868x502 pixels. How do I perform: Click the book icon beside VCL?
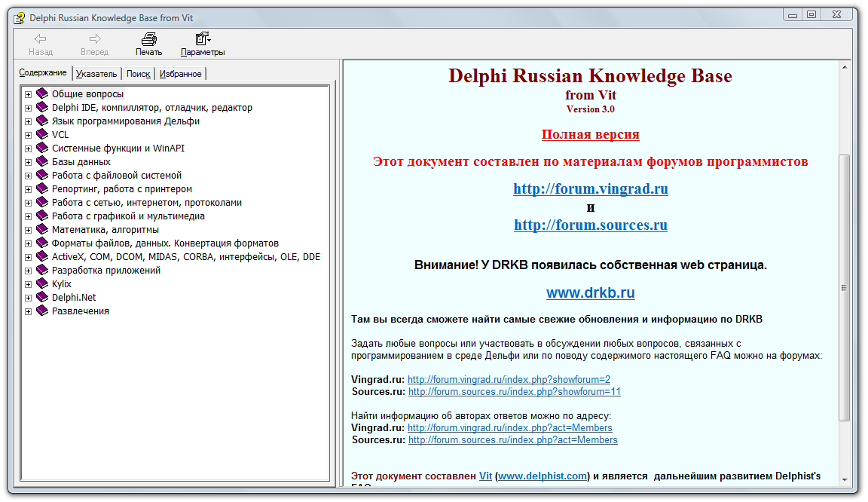41,135
